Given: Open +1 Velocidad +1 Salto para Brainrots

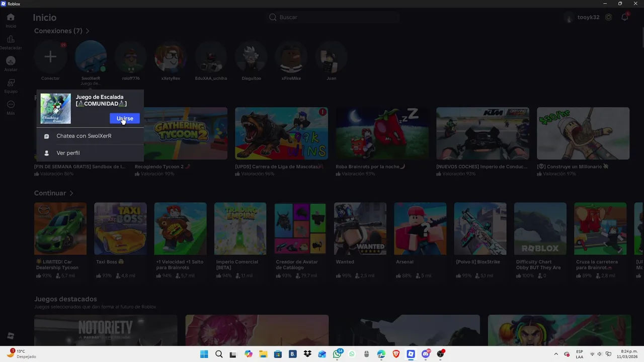Looking at the screenshot, I should [x=181, y=229].
